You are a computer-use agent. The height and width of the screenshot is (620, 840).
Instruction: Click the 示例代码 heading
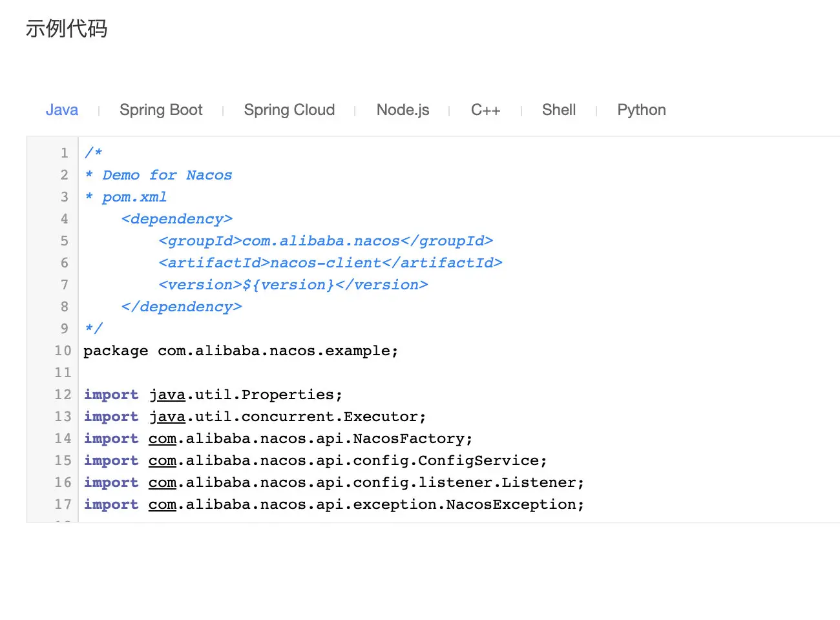point(67,29)
